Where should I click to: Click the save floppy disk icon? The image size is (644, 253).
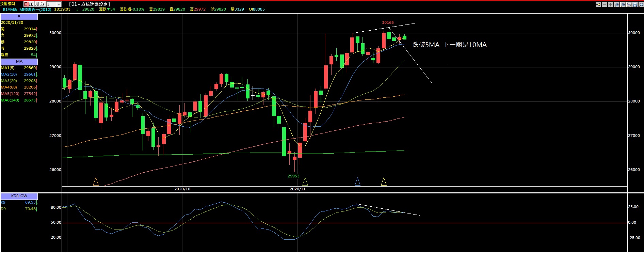635,4
